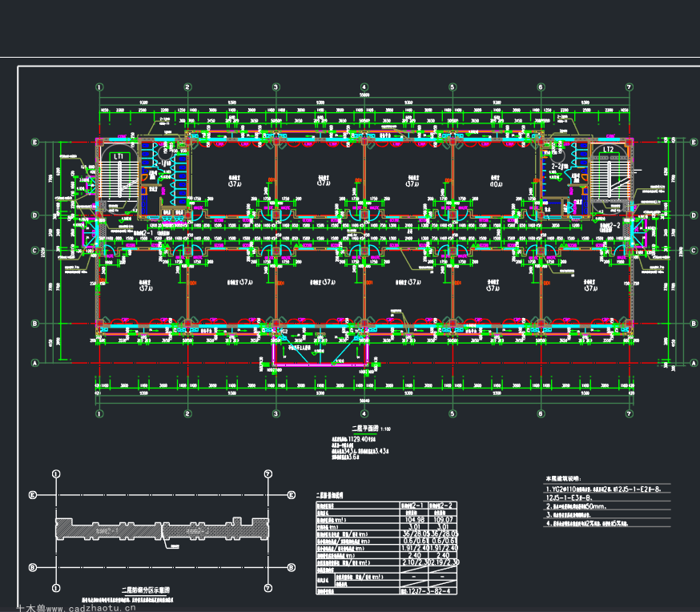The height and width of the screenshot is (612, 700).
Task: Click the 12J7-3-82-4 table cell
Action: pos(428,591)
